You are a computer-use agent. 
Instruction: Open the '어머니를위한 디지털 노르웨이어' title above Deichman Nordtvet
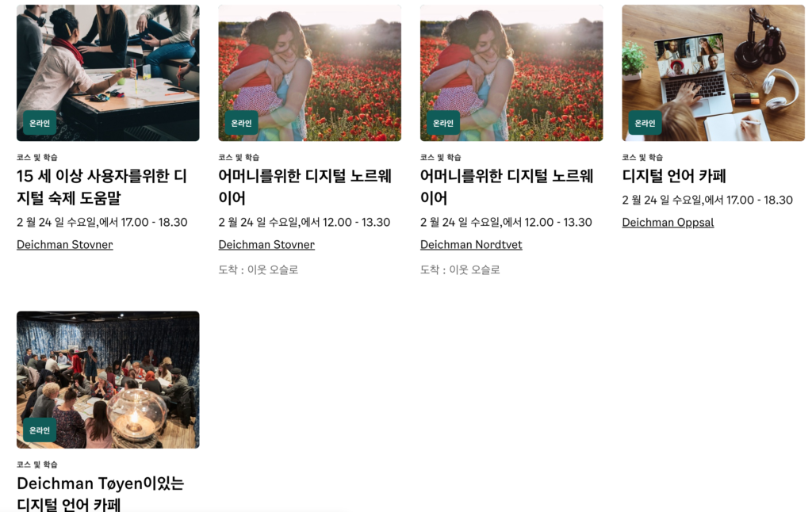pyautogui.click(x=507, y=186)
